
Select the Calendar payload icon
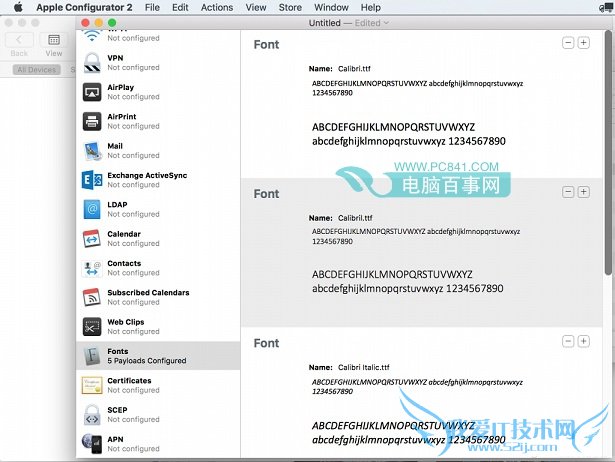(92, 239)
